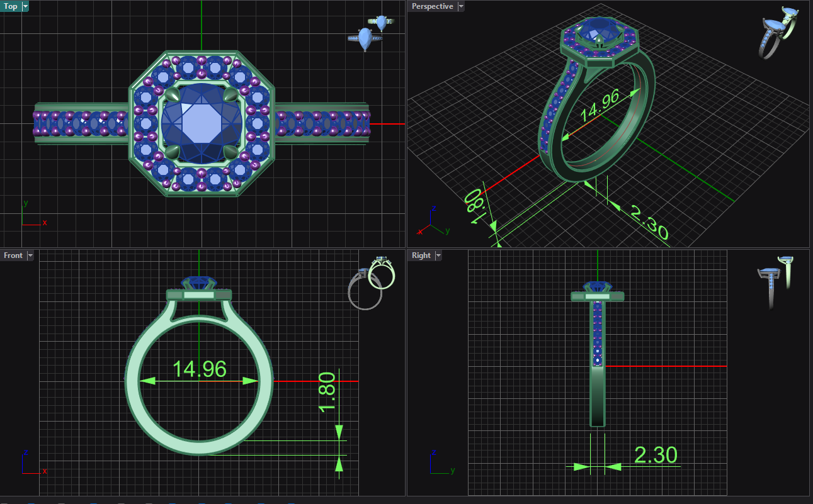Select the side-profile rings in Right view corner
Viewport: 813px width, 504px height.
[776, 280]
